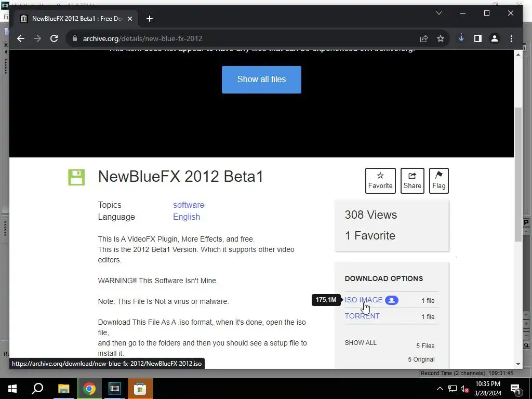
Task: Open the video editor taskbar app
Action: [x=114, y=389]
